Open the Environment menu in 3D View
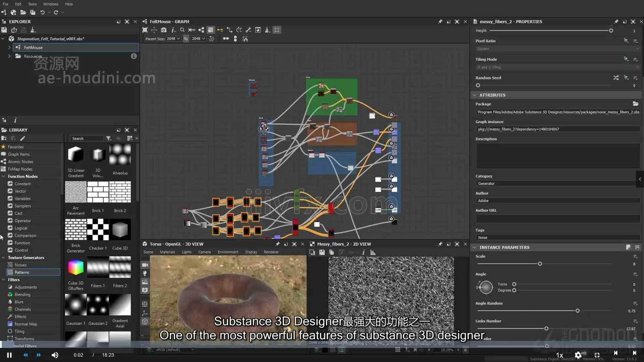The image size is (644, 362). [228, 252]
